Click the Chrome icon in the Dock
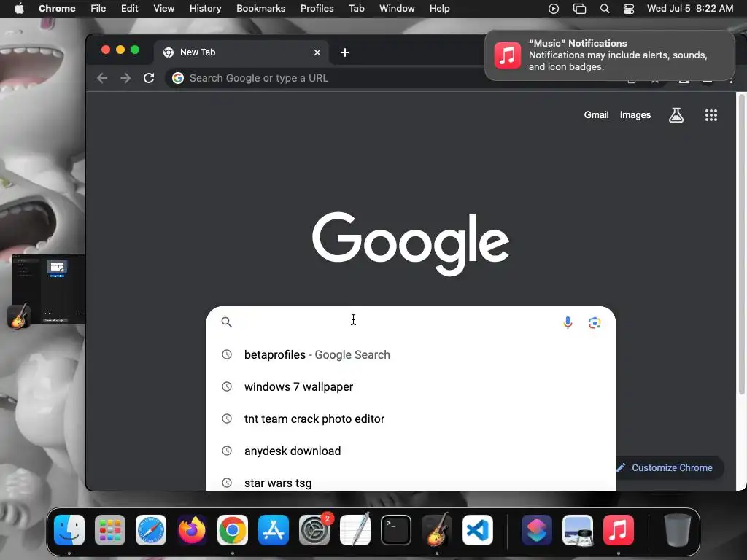This screenshot has width=747, height=560. coord(233,530)
